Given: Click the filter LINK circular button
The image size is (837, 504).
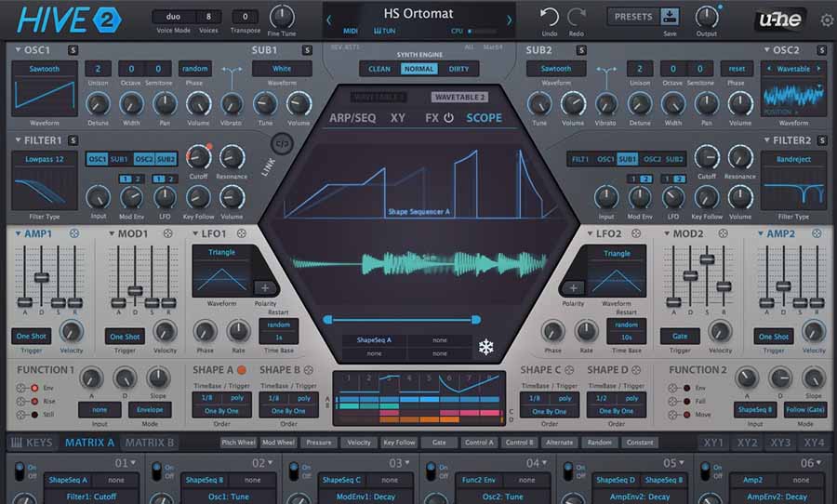Looking at the screenshot, I should [x=282, y=143].
